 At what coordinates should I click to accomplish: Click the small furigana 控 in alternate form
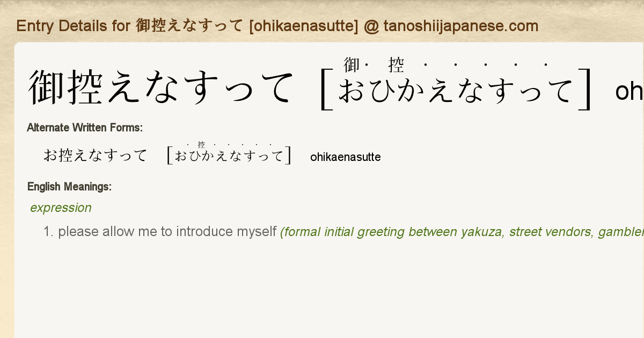(201, 145)
